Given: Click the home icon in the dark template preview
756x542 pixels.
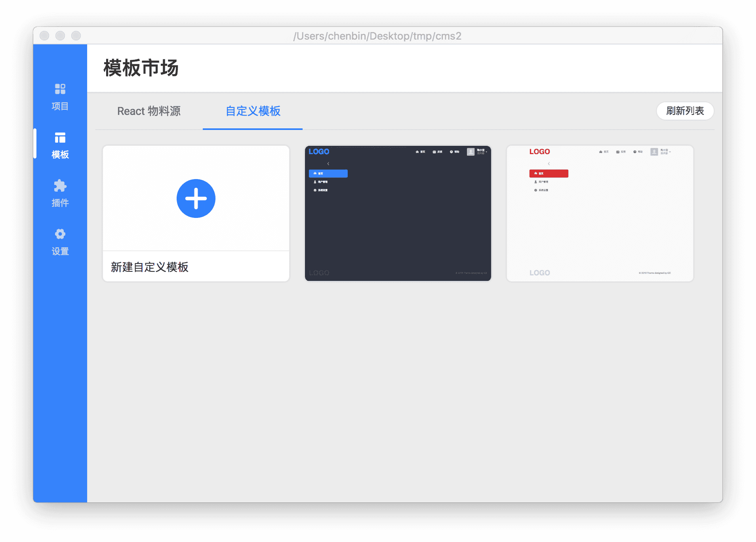Looking at the screenshot, I should click(417, 152).
